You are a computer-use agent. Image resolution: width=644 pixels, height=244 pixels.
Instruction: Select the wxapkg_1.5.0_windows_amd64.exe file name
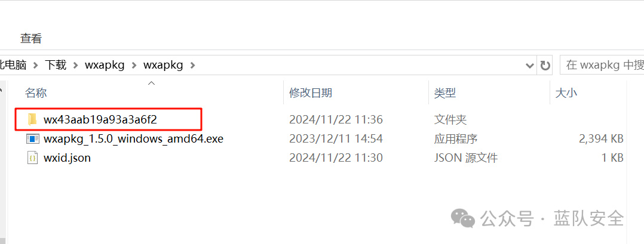tap(133, 139)
